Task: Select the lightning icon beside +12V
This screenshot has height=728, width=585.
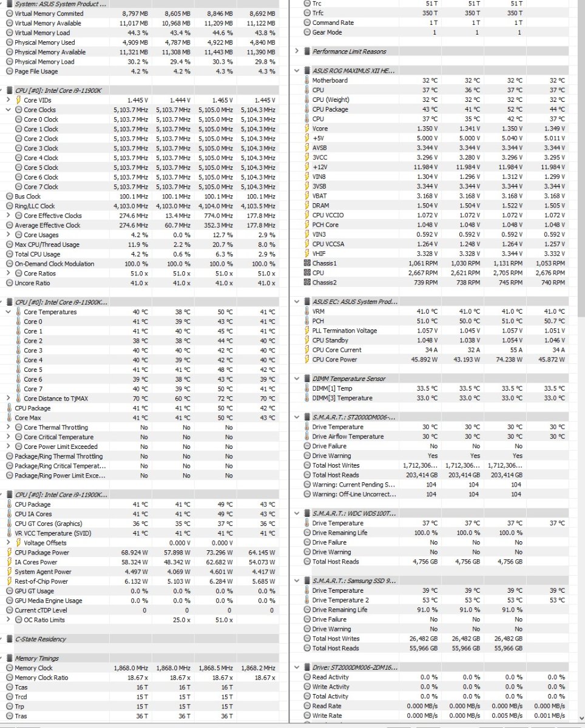Action: [x=306, y=167]
